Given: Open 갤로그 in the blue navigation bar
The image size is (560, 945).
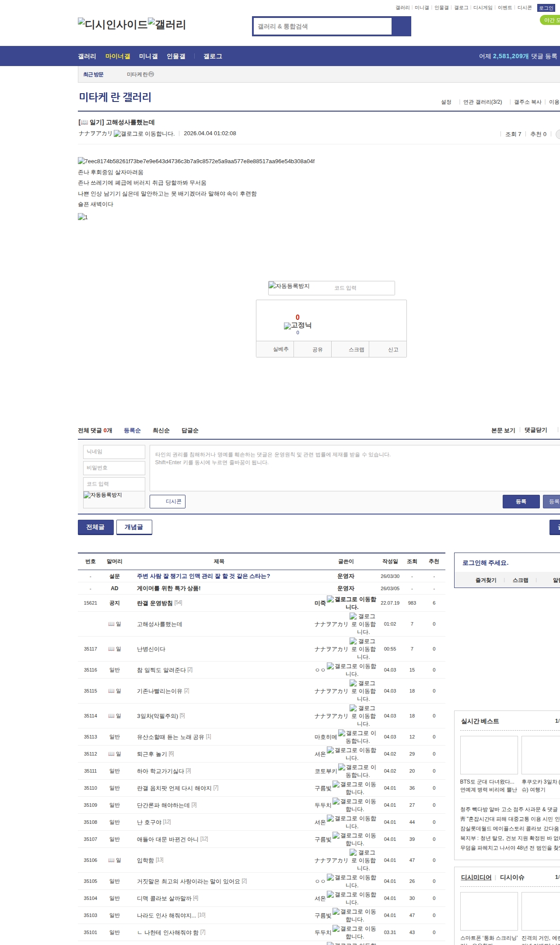Looking at the screenshot, I should point(213,56).
